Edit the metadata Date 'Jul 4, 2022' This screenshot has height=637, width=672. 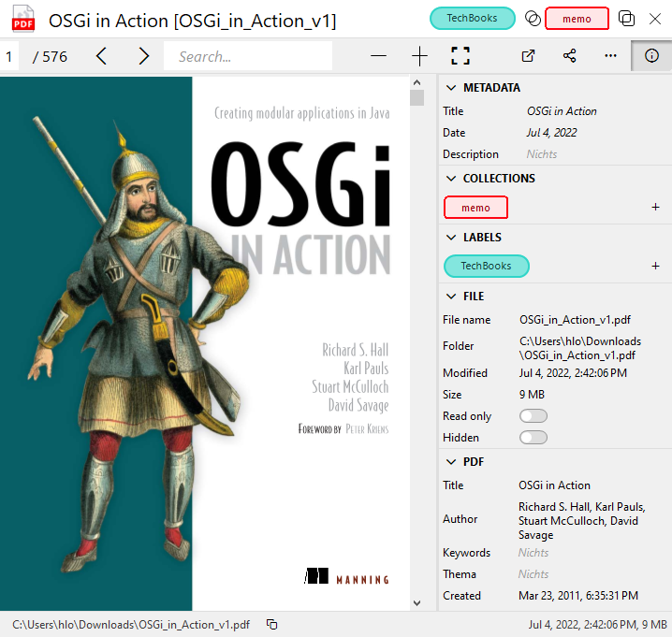(x=551, y=133)
